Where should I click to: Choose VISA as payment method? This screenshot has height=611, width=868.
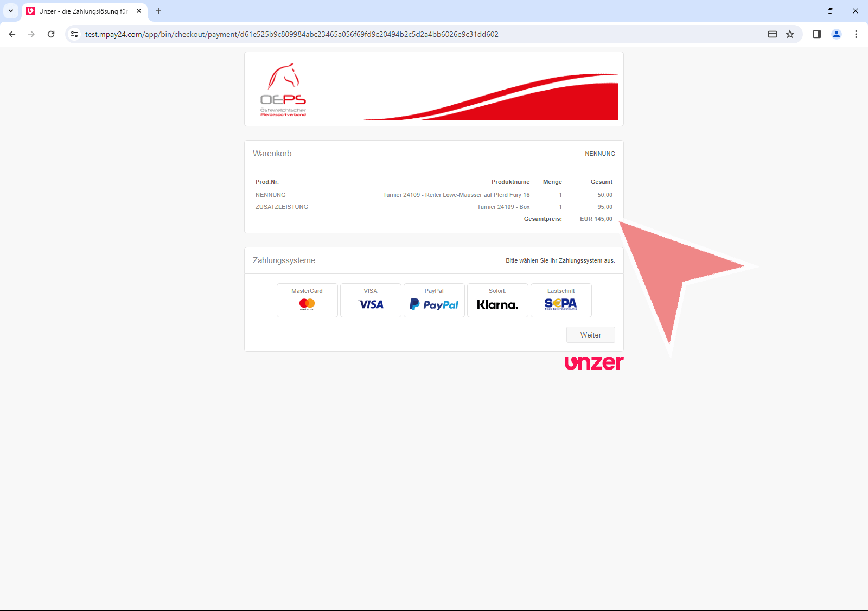371,300
